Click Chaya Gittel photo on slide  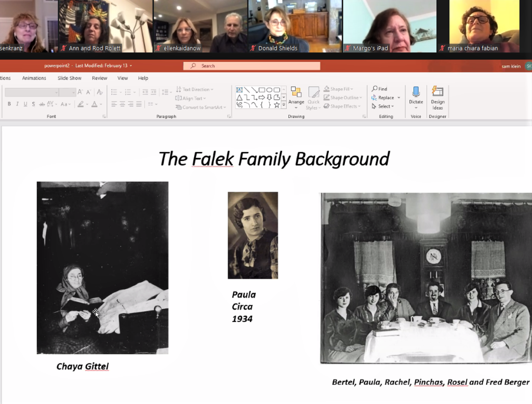[x=102, y=267]
